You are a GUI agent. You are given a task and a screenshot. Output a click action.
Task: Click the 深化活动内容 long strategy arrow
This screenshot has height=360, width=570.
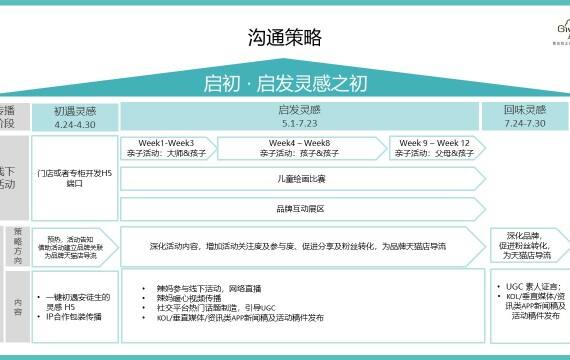[x=303, y=247]
